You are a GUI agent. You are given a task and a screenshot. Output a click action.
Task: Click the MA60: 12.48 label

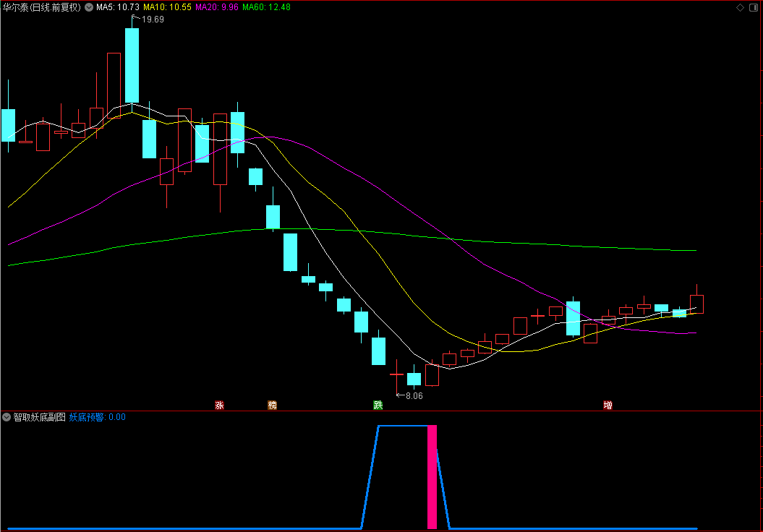267,7
